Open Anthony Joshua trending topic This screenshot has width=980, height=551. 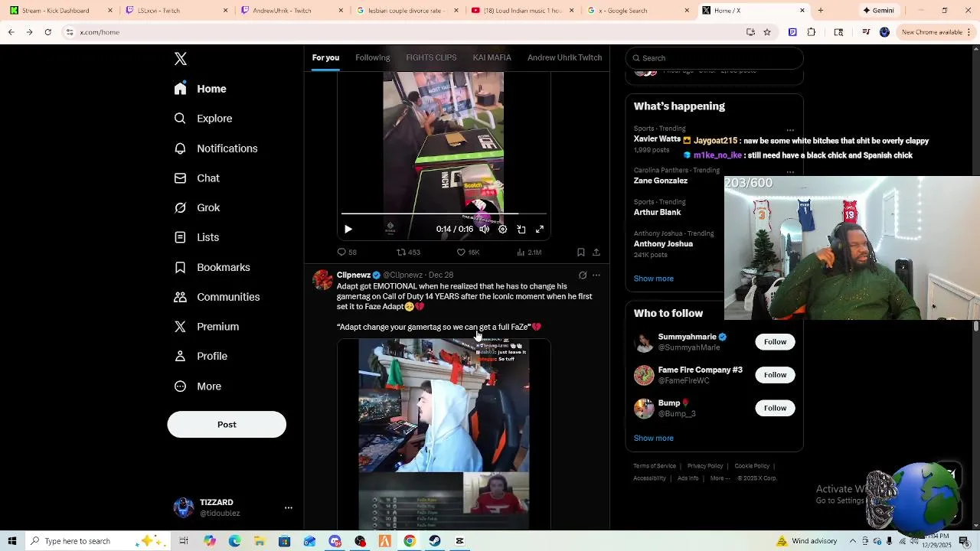pyautogui.click(x=663, y=243)
